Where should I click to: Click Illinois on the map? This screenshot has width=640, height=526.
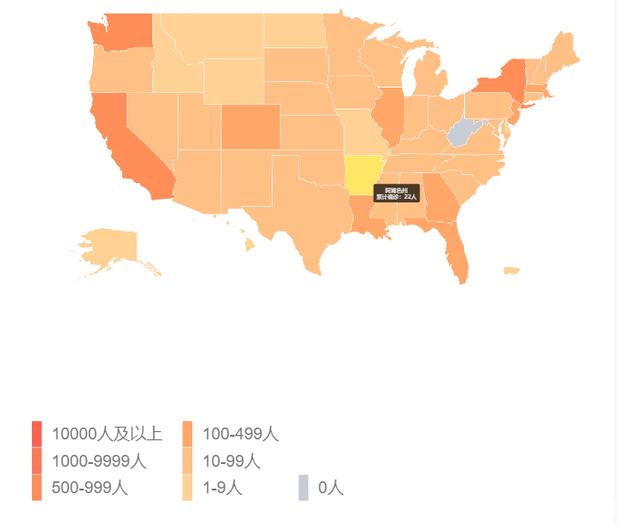389,116
